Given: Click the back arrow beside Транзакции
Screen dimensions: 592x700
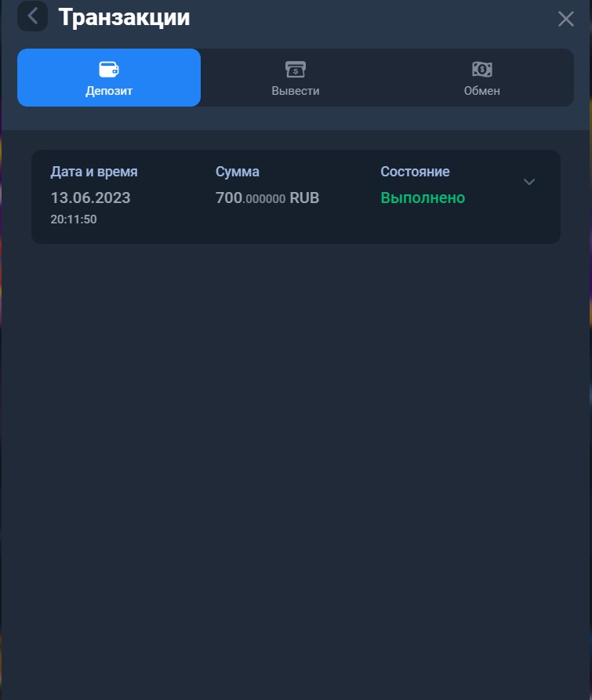Looking at the screenshot, I should click(33, 16).
